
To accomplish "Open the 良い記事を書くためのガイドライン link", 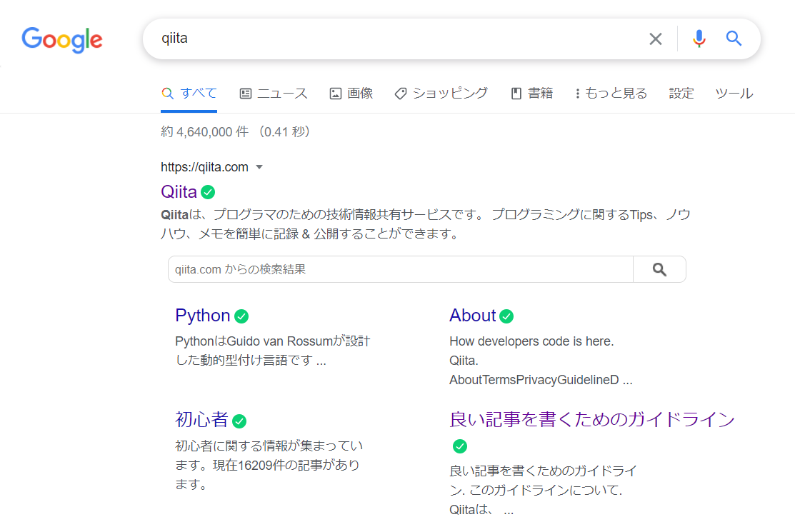I will (x=591, y=419).
